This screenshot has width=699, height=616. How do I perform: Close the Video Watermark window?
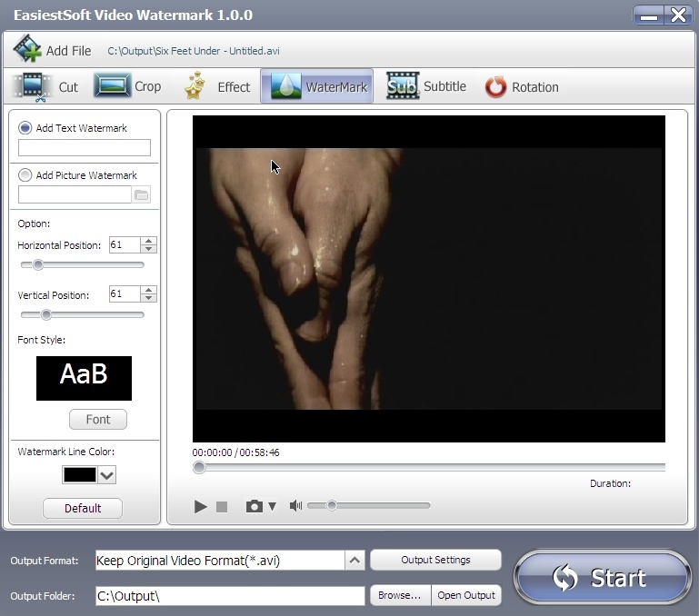(x=678, y=15)
